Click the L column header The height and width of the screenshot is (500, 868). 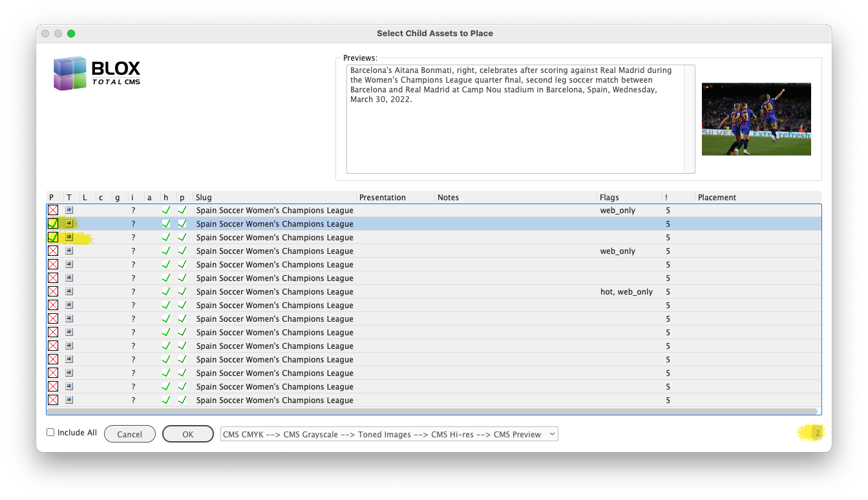point(85,197)
